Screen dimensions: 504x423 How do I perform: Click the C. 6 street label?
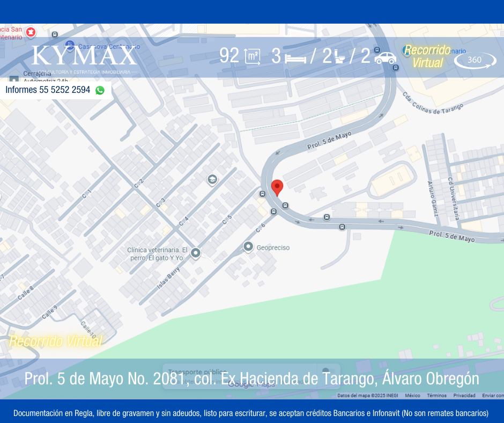coord(261,228)
